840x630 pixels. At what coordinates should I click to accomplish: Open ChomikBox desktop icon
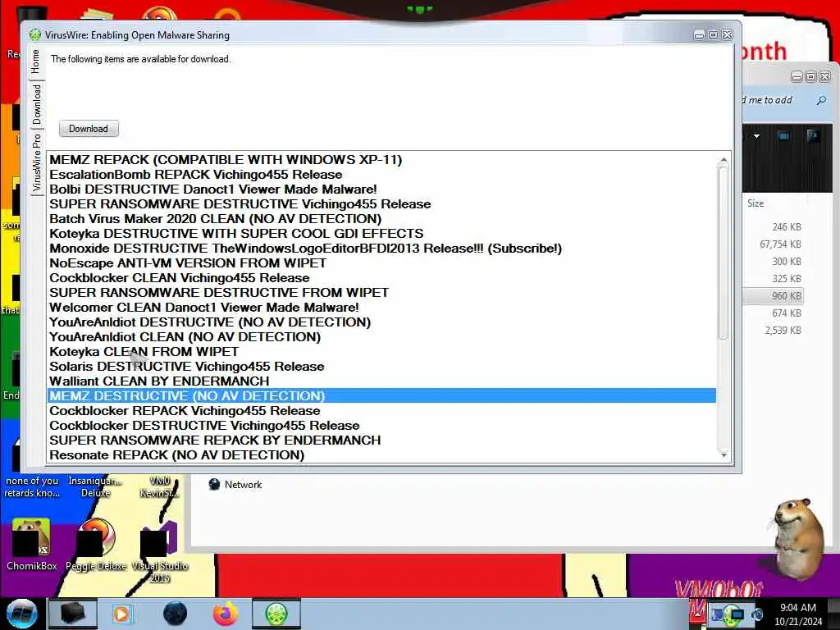[x=32, y=545]
